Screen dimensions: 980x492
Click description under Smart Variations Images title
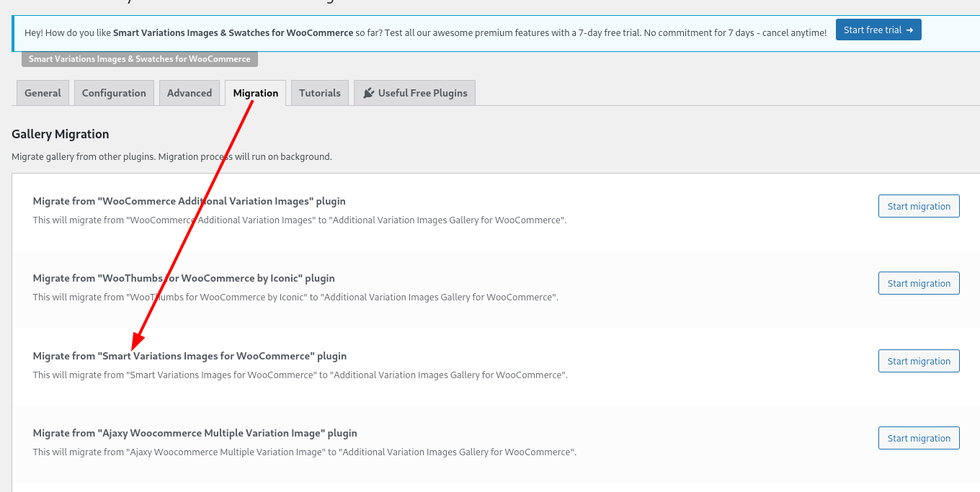click(x=300, y=375)
